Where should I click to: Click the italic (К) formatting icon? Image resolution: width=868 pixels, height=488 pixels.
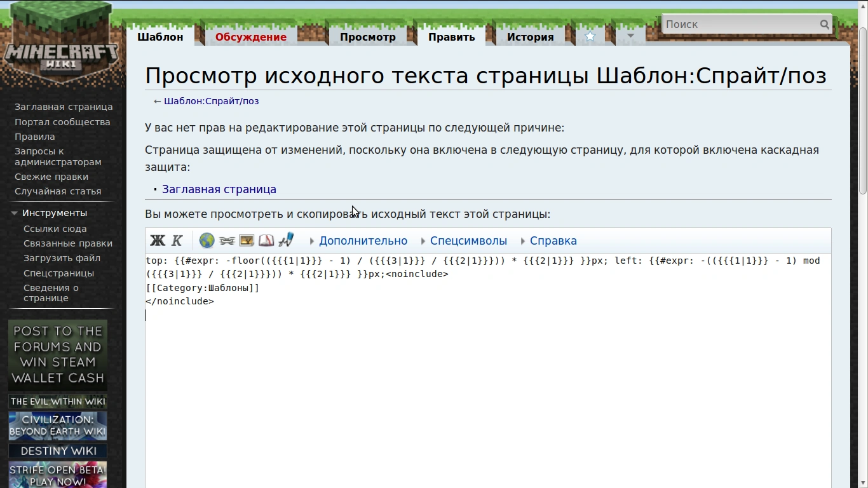point(177,240)
